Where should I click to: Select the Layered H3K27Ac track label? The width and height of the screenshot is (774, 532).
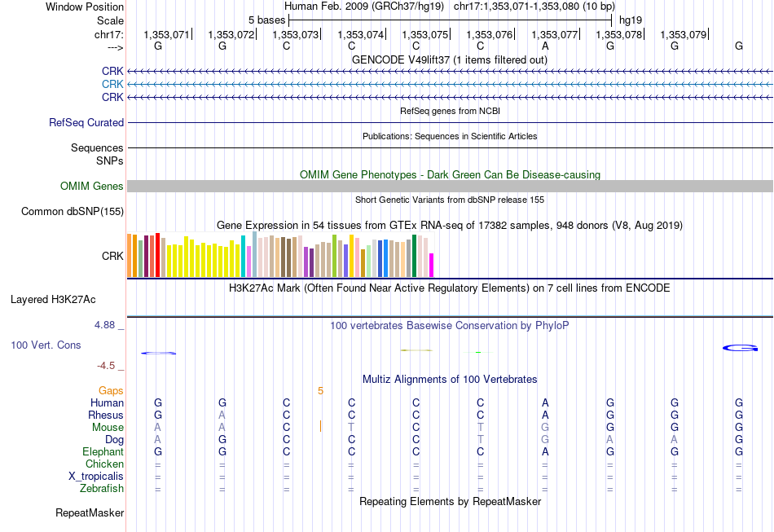coord(53,300)
